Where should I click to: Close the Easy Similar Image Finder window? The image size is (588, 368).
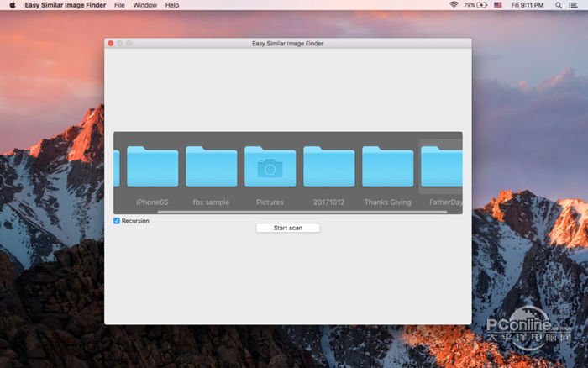[111, 44]
